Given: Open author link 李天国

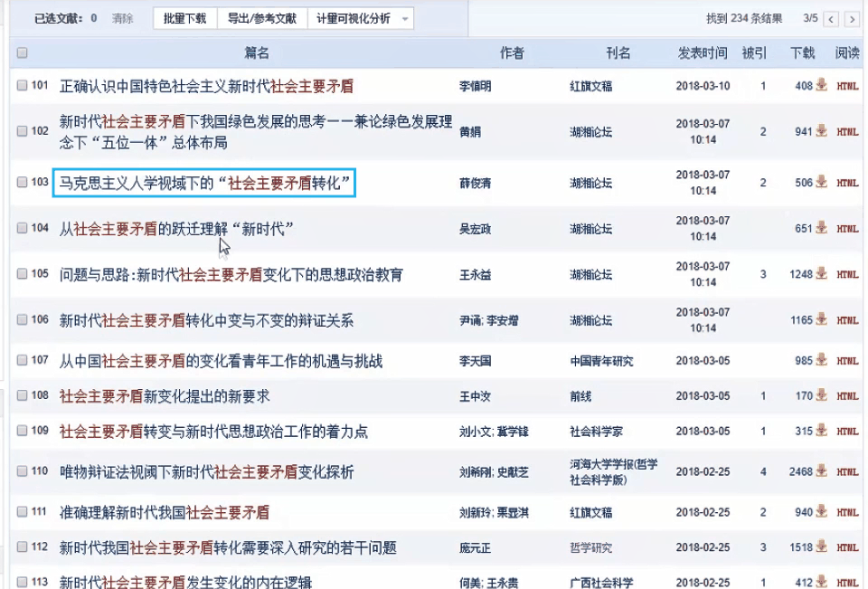Looking at the screenshot, I should pos(475,361).
